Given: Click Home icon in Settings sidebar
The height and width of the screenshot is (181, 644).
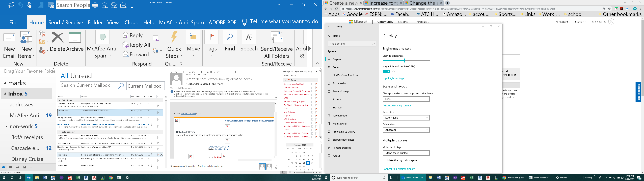Looking at the screenshot, I should pos(330,36).
